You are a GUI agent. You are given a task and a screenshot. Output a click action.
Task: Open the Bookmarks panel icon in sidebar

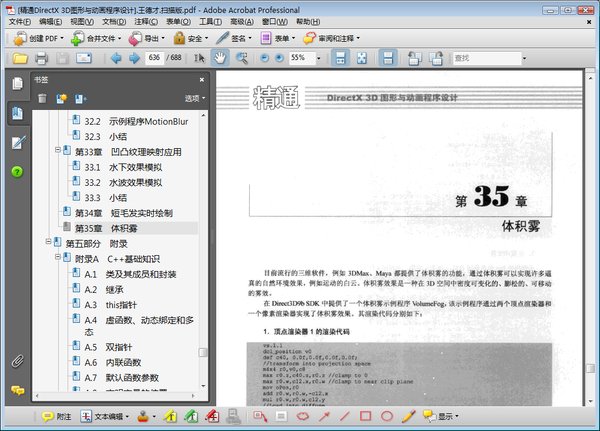coord(17,113)
